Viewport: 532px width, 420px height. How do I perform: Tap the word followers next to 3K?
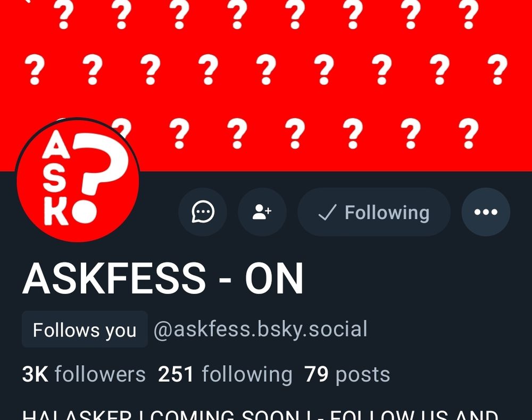tap(100, 374)
